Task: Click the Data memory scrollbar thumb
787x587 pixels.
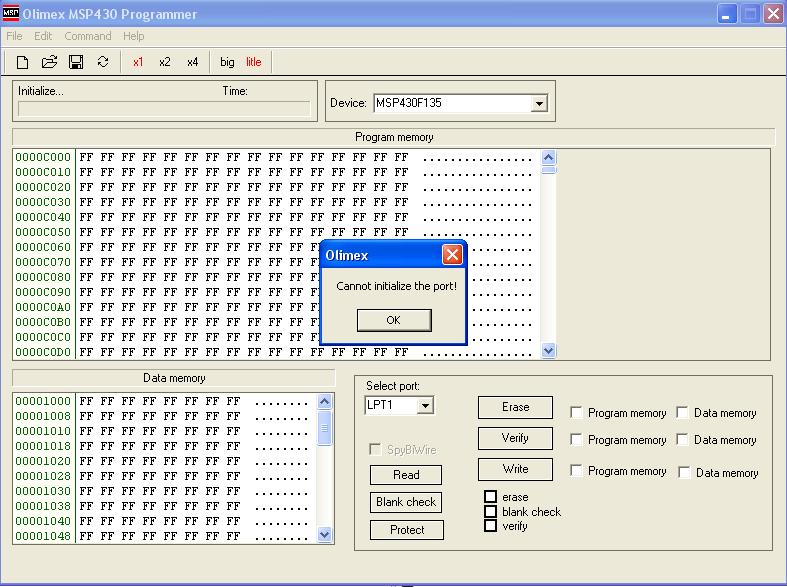Action: (x=325, y=428)
